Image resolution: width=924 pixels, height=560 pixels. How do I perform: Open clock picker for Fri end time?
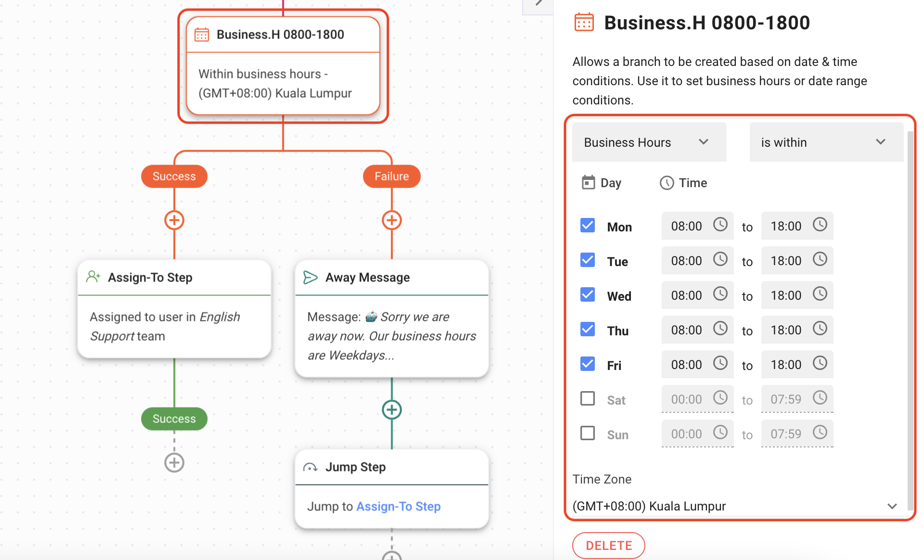pos(820,363)
